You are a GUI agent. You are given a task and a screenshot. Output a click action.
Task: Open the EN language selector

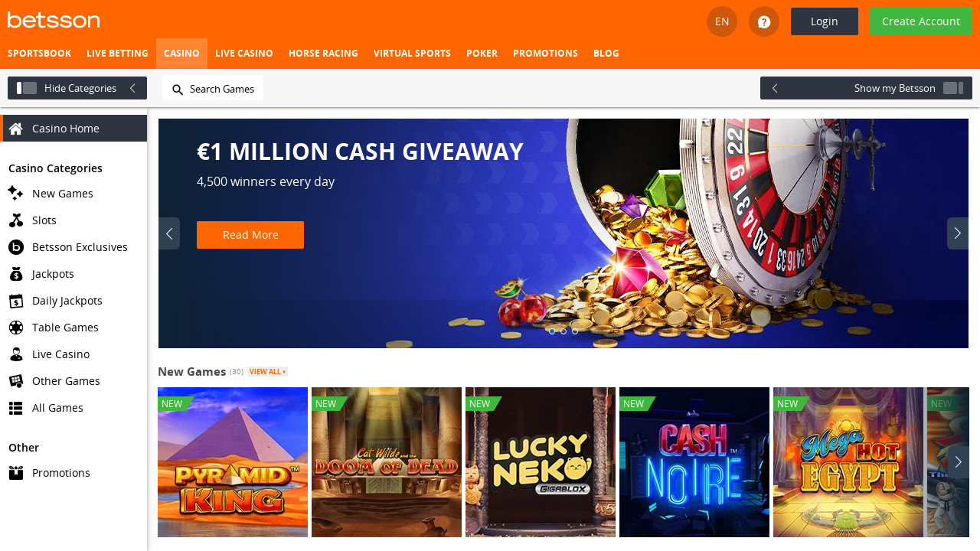(x=722, y=21)
